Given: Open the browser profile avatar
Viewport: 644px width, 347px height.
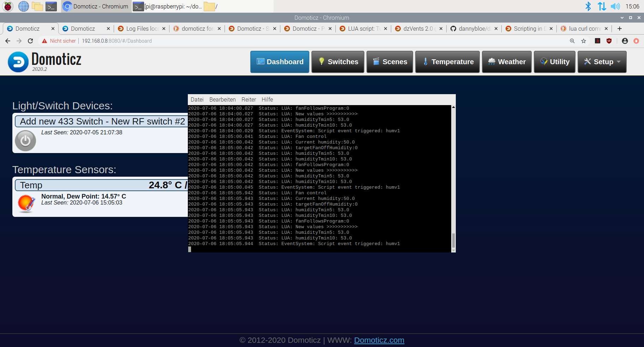Looking at the screenshot, I should tap(625, 41).
